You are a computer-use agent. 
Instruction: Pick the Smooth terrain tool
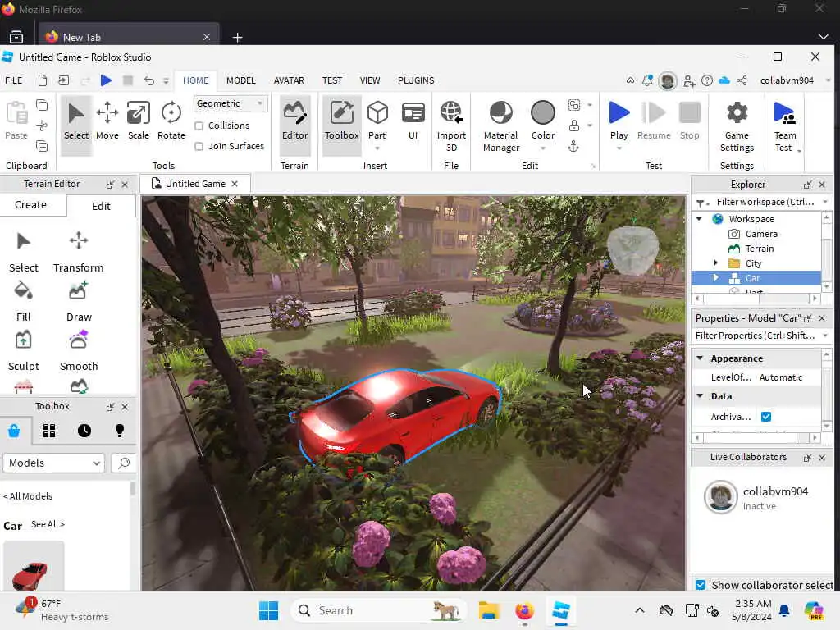coord(79,351)
